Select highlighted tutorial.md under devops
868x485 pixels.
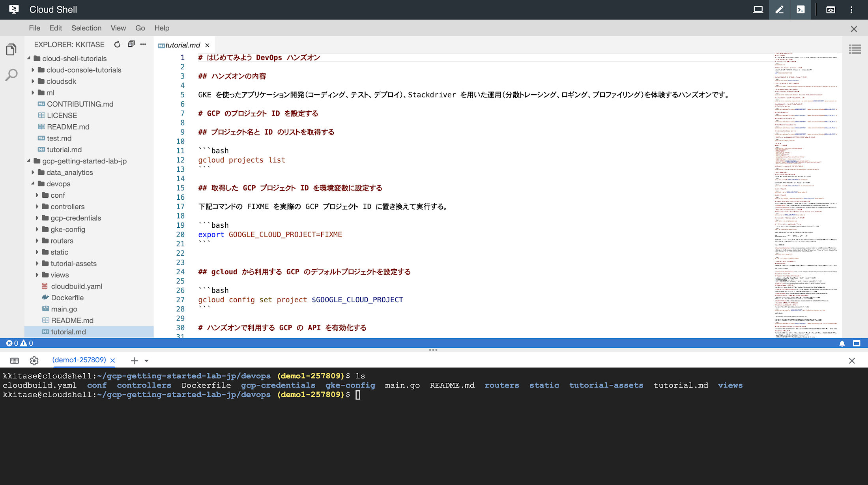[x=89, y=332]
